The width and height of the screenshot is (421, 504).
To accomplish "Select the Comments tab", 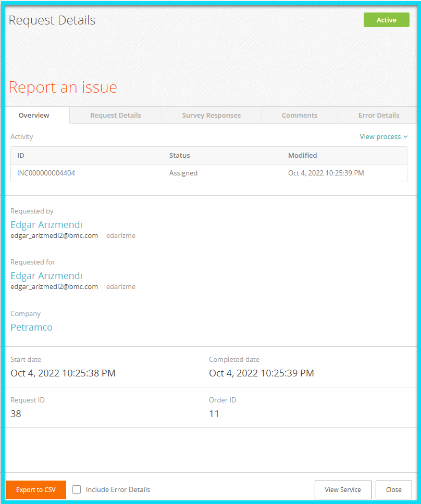I will tap(299, 115).
